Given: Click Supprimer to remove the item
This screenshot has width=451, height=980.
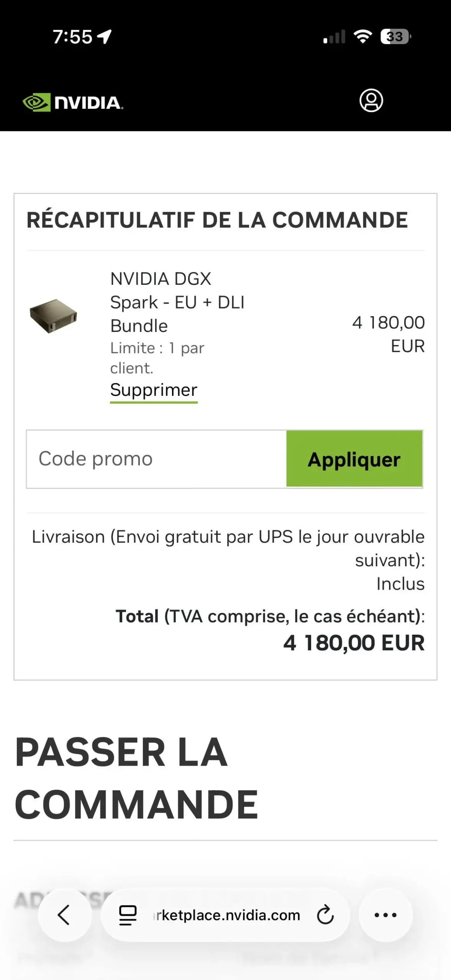Looking at the screenshot, I should click(154, 390).
